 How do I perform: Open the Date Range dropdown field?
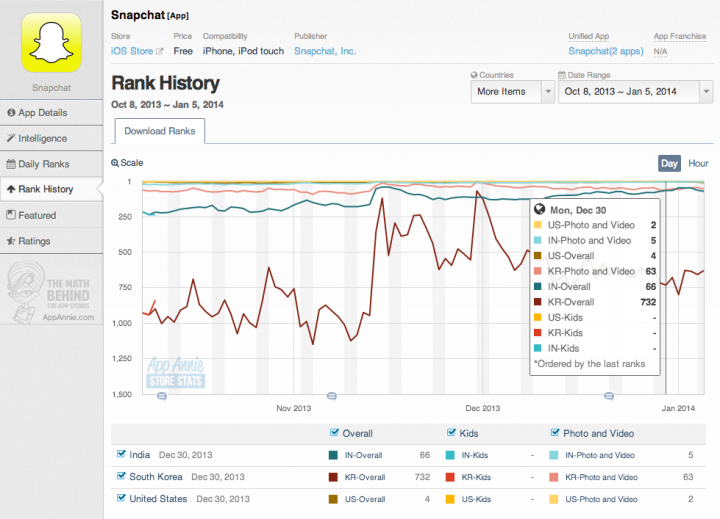click(636, 92)
